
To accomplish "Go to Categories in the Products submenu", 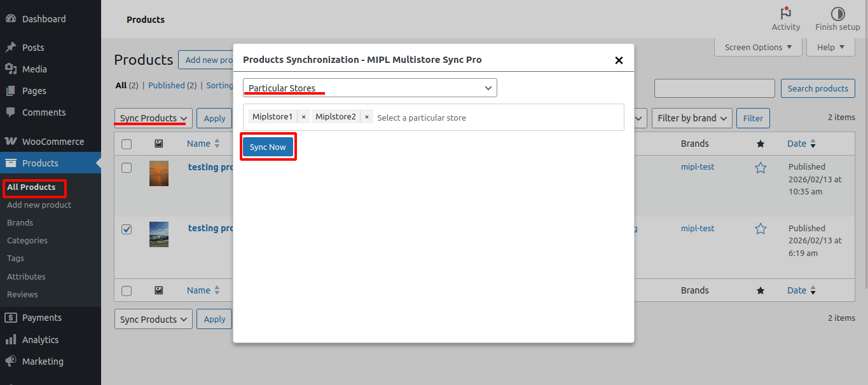I will coord(27,241).
